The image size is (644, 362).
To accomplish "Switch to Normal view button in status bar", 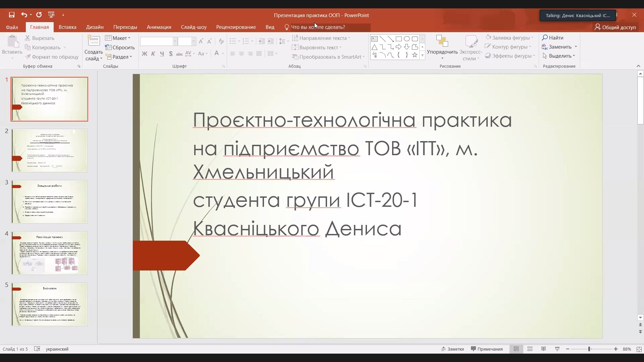I will 516,349.
